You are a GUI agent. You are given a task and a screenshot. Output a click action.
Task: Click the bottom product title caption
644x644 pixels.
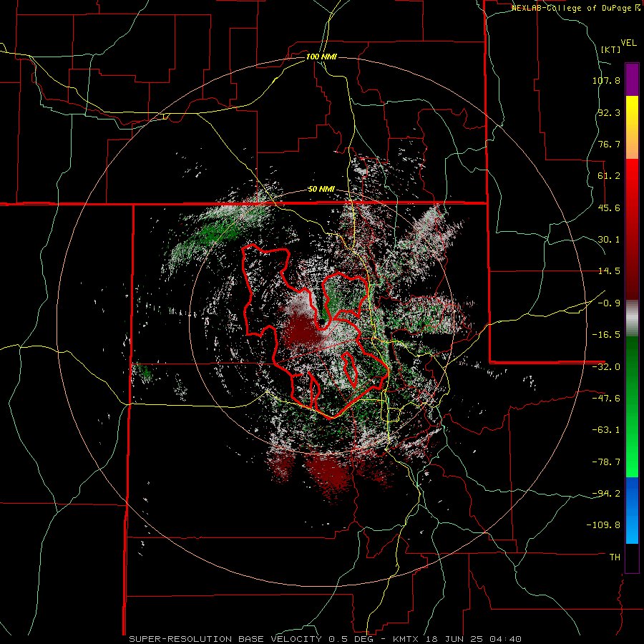(x=326, y=639)
